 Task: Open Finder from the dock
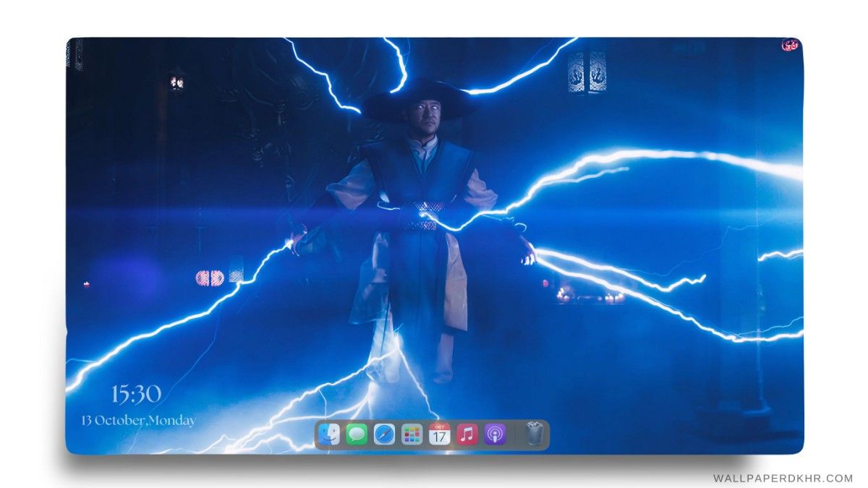(329, 435)
